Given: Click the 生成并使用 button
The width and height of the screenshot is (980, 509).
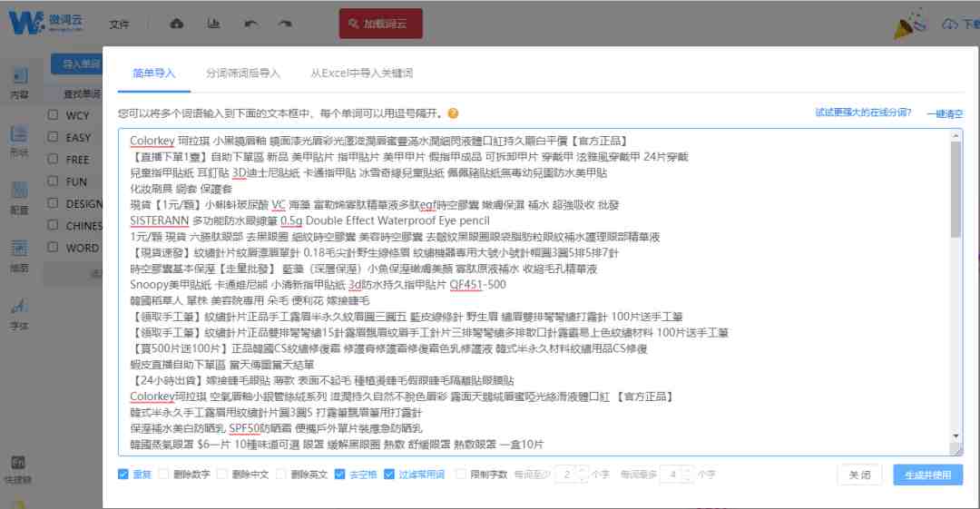Looking at the screenshot, I should (x=927, y=475).
